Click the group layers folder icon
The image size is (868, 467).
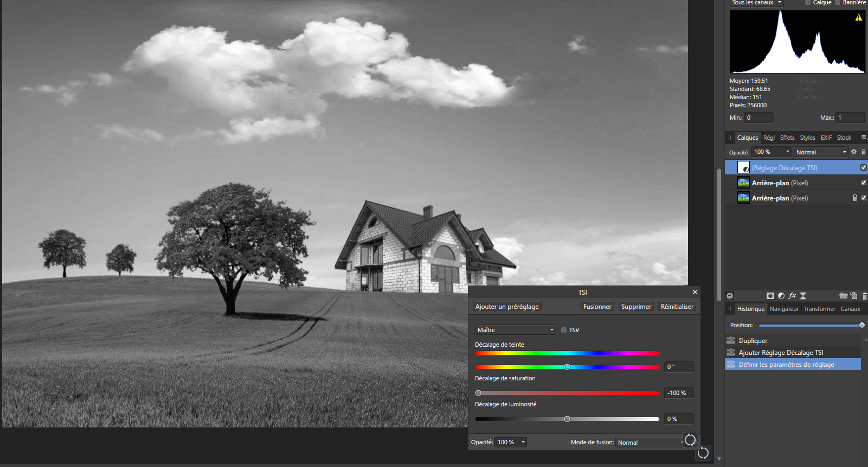[x=843, y=296]
